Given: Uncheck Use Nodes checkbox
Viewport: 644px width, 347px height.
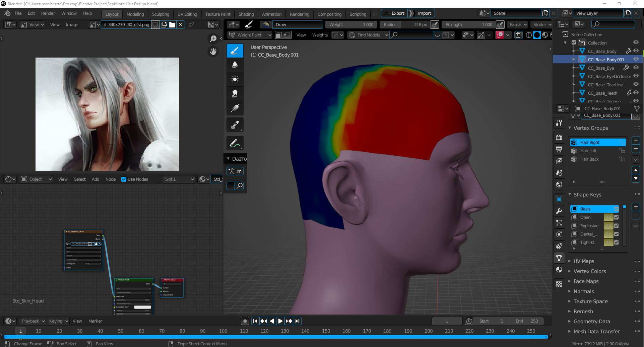Looking at the screenshot, I should tap(124, 179).
